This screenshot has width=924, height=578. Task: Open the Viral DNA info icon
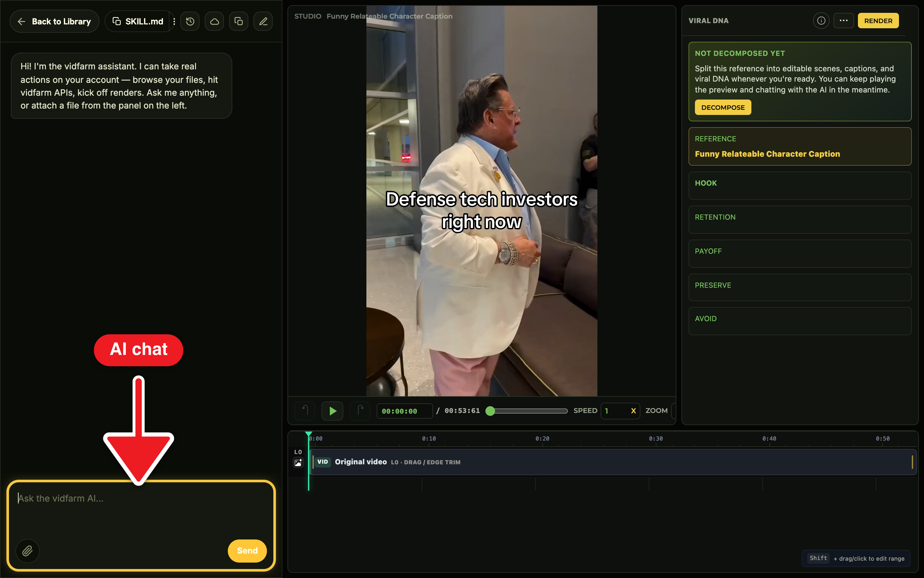click(821, 21)
